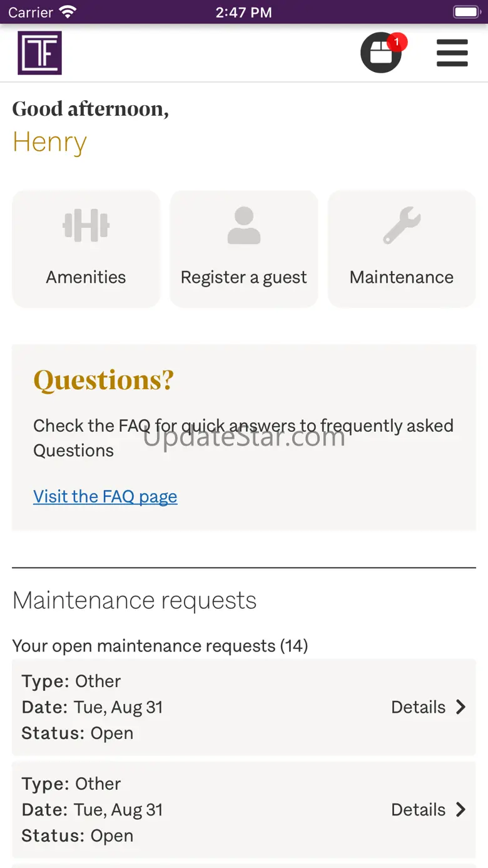Tap the Maintenance wrench icon

(x=402, y=225)
